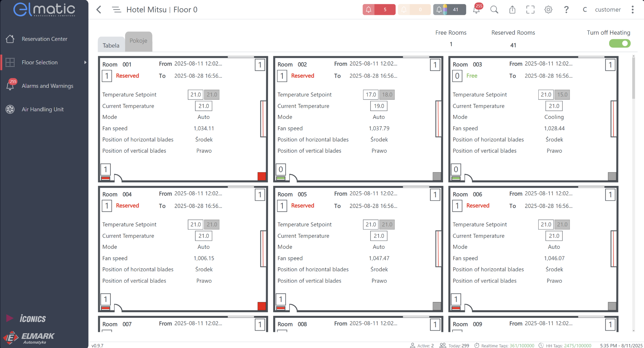
Task: Open the grey notification counter showing 41
Action: [x=449, y=10]
